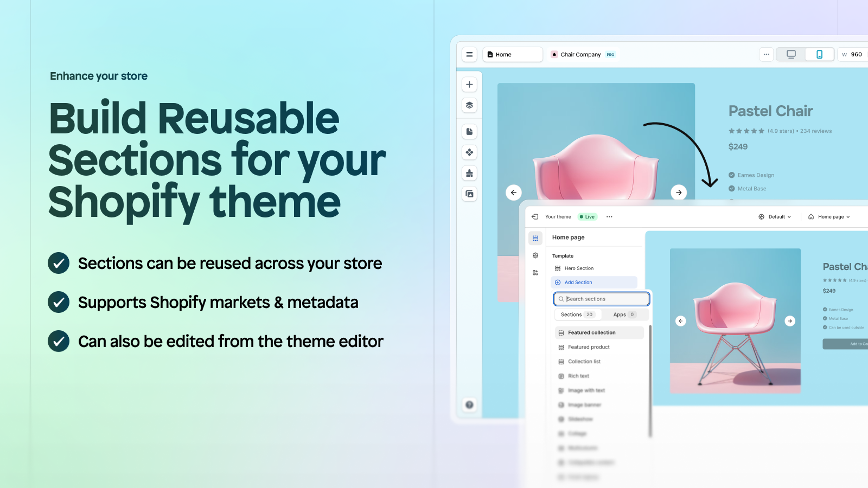Screen dimensions: 868x488
Task: Click the help icon at bottom left
Action: pos(469,404)
